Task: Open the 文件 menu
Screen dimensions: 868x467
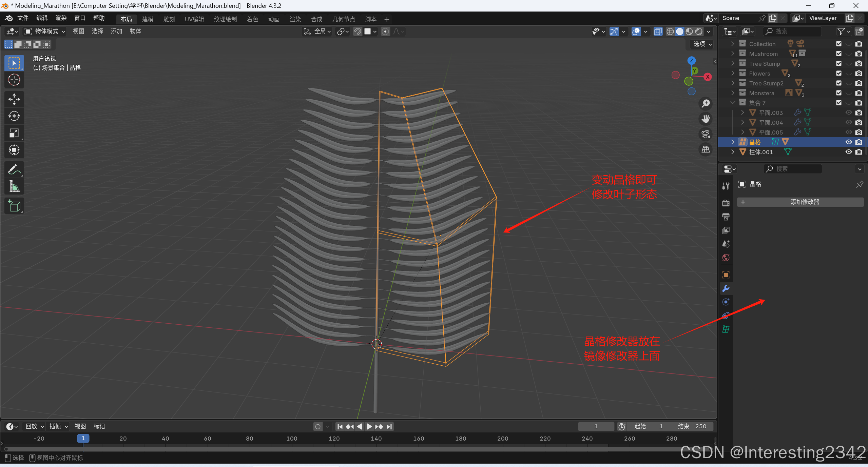Action: pos(23,18)
